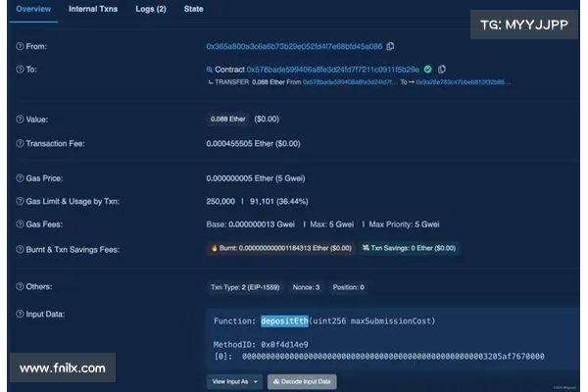This screenshot has width=588, height=392.
Task: Click help icon beside Transaction Fee
Action: click(20, 143)
